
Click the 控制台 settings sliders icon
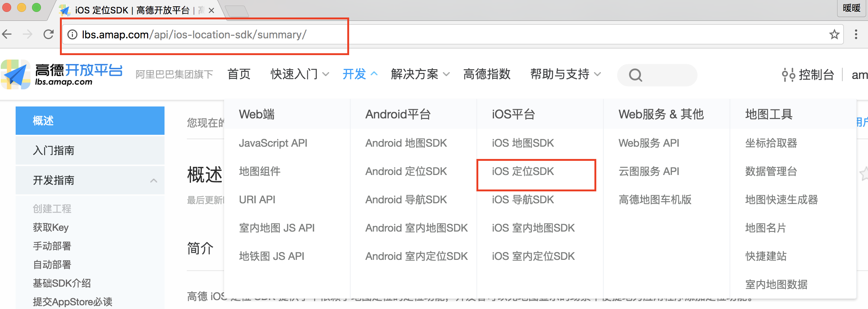tap(788, 75)
